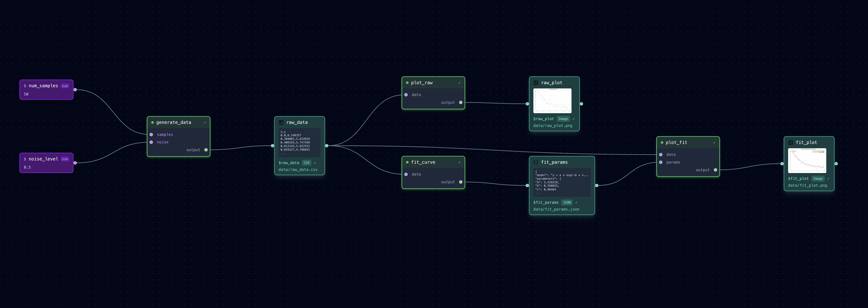
Task: Open the data/fit_plot.png file link
Action: 808,185
